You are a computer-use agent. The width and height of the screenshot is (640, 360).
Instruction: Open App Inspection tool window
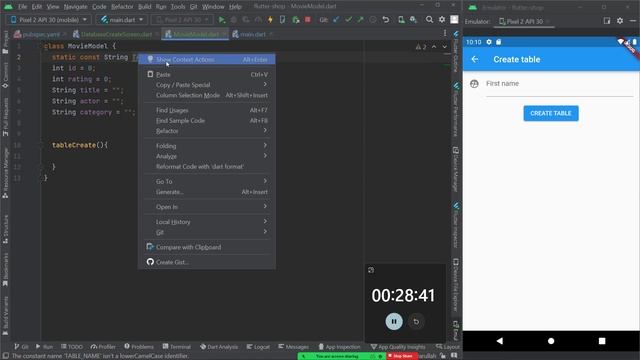[339, 347]
